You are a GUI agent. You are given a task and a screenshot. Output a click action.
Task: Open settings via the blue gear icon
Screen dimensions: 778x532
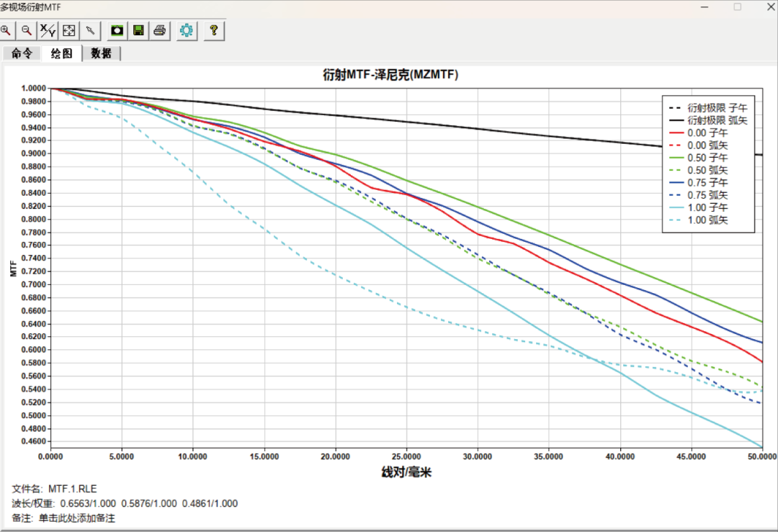click(187, 31)
